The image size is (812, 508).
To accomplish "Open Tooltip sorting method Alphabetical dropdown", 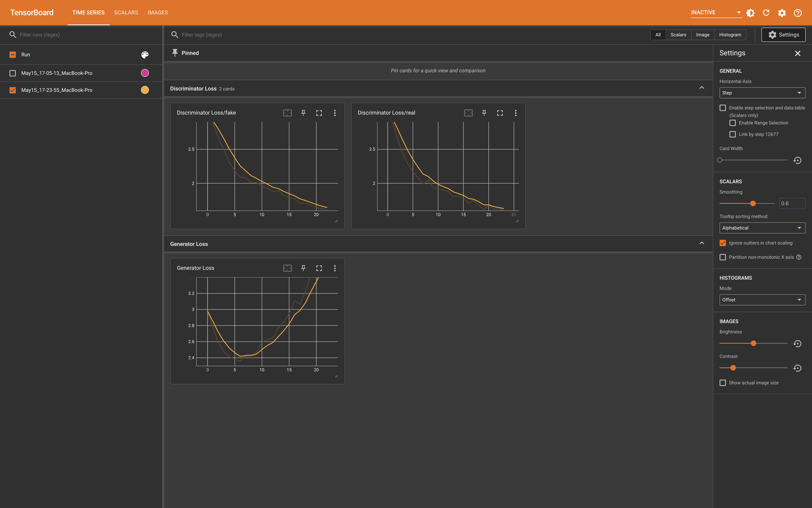I will pyautogui.click(x=762, y=228).
